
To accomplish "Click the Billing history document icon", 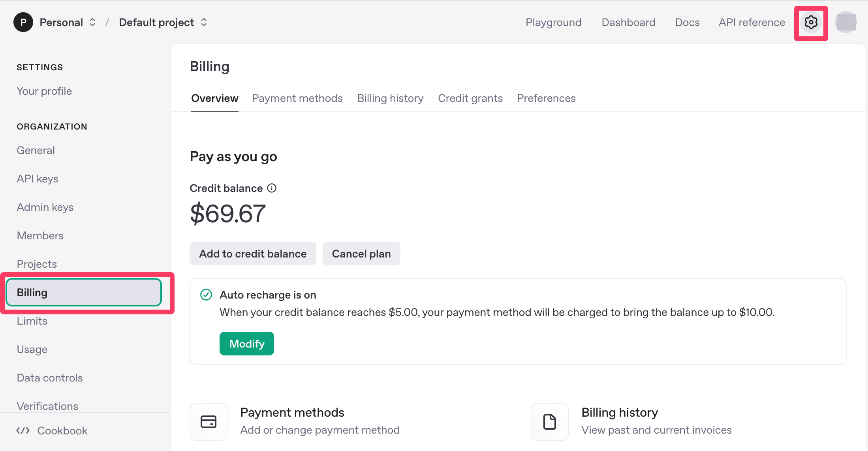I will click(x=549, y=421).
